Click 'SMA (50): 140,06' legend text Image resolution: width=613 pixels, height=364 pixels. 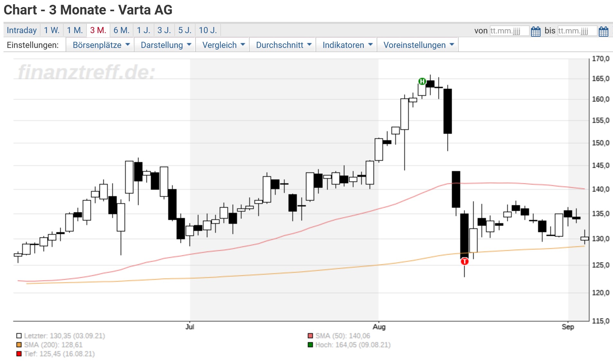pos(343,336)
